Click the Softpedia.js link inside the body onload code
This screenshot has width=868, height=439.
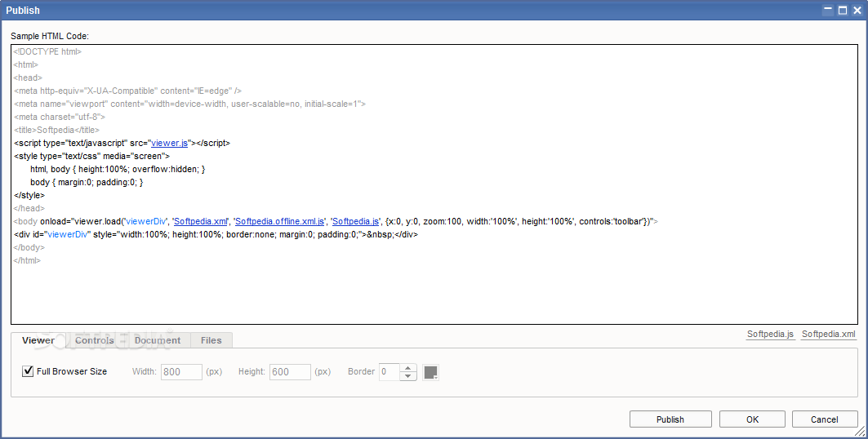[355, 221]
